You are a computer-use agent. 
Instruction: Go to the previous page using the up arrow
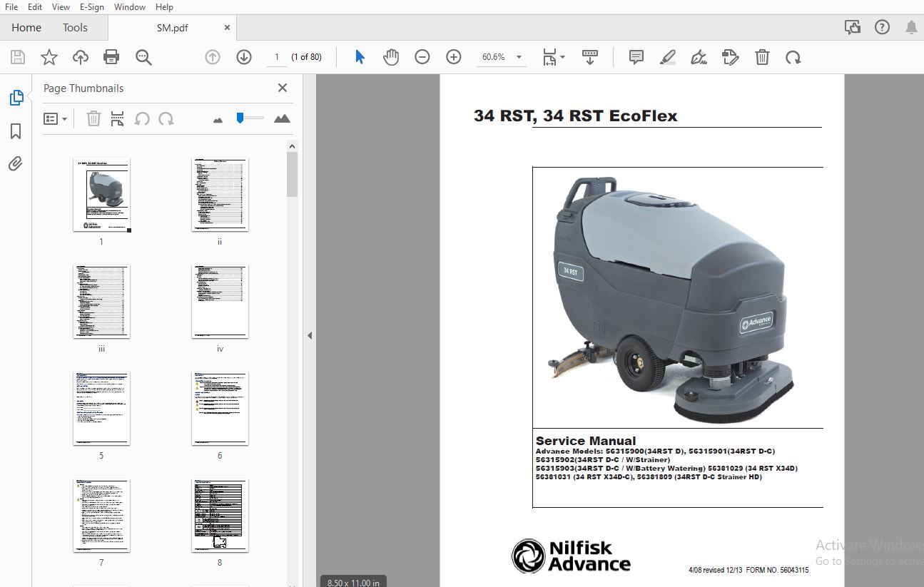(213, 57)
